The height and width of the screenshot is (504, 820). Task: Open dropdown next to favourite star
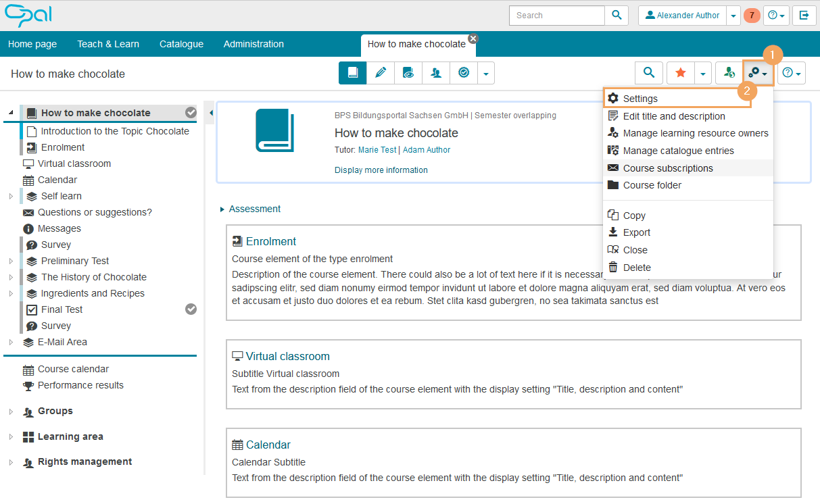704,73
